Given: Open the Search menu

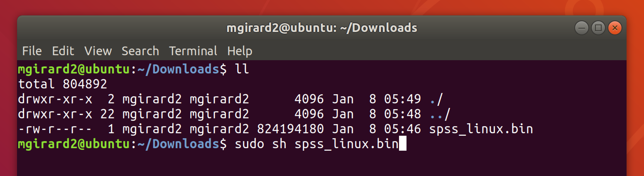Looking at the screenshot, I should tap(140, 51).
